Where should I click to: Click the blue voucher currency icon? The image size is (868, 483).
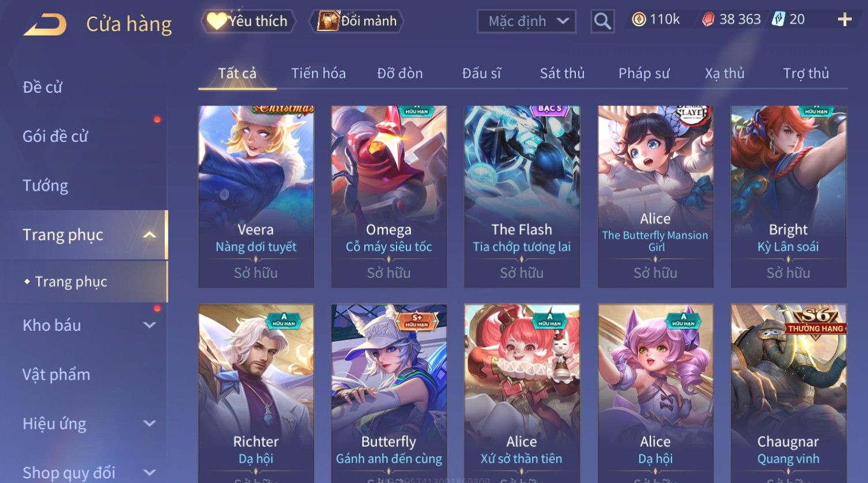click(779, 20)
